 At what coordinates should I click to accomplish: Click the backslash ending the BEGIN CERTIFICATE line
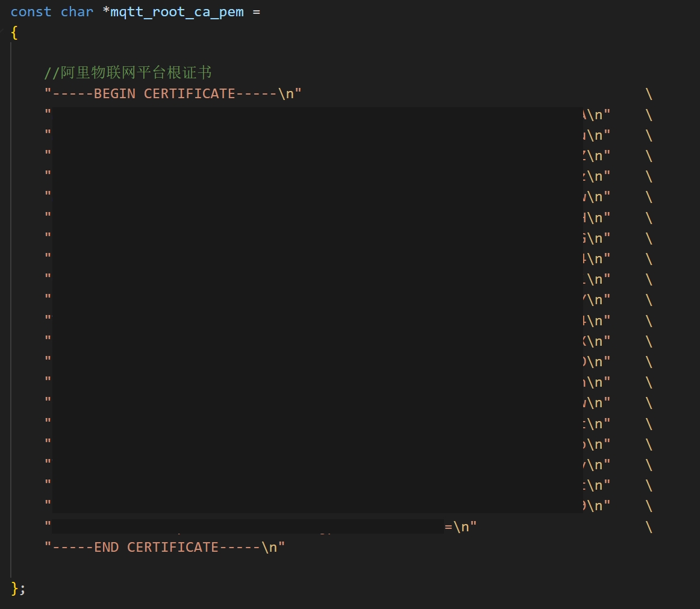(649, 94)
